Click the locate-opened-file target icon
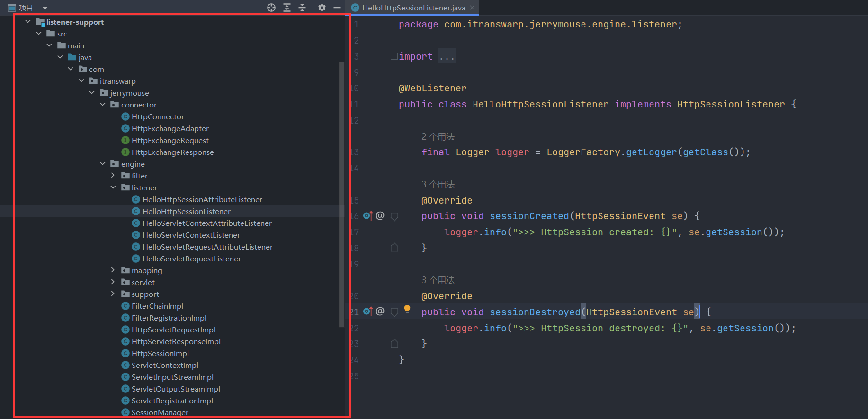The height and width of the screenshot is (419, 868). coord(271,8)
